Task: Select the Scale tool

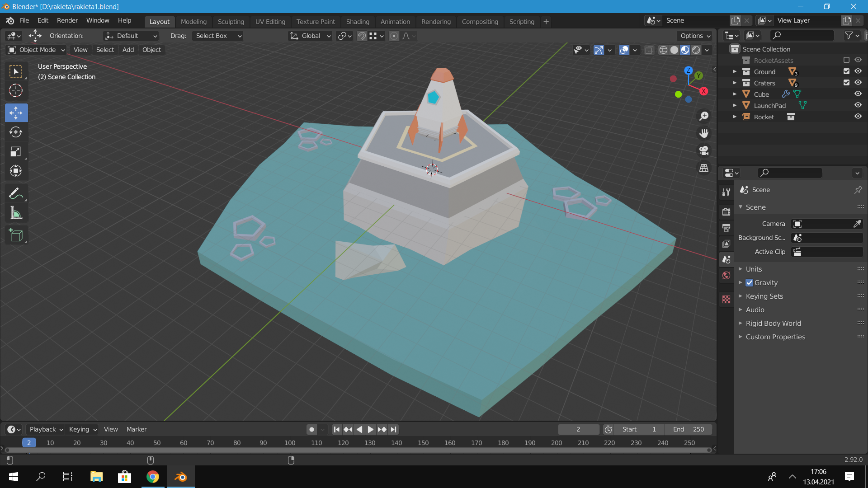Action: click(x=16, y=151)
